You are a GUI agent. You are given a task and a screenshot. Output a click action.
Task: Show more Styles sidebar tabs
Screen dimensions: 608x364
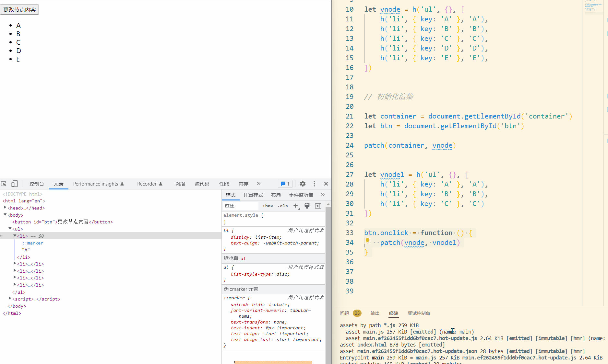tap(323, 195)
